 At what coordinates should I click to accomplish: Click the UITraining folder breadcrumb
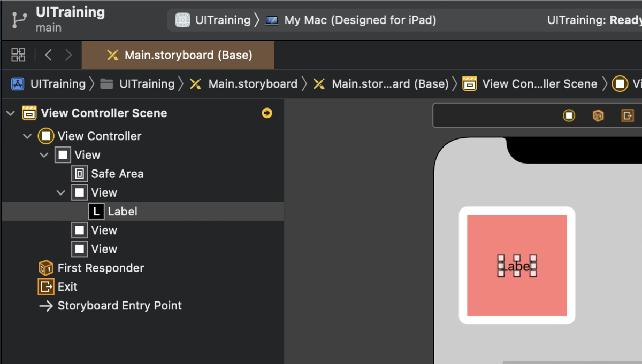(x=147, y=84)
